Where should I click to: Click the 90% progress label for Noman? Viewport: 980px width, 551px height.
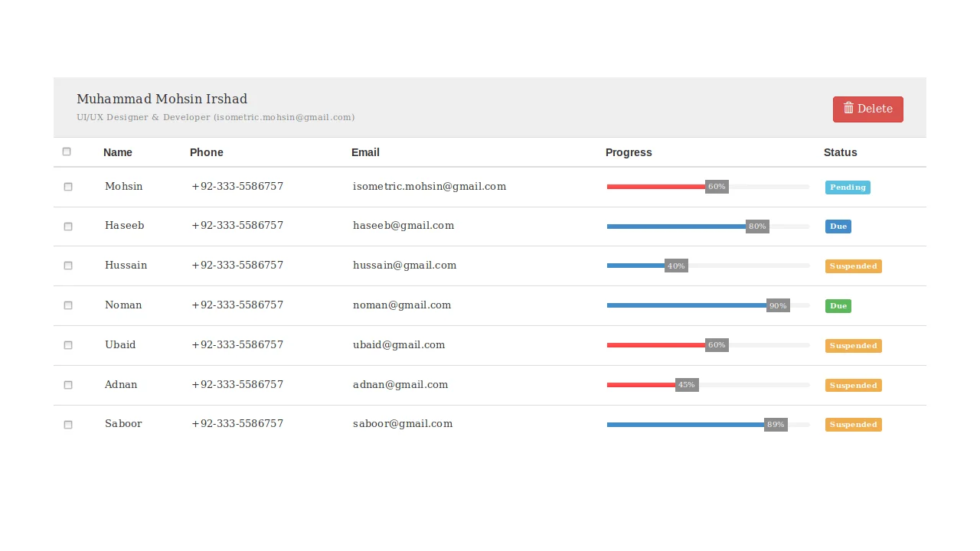pos(778,305)
